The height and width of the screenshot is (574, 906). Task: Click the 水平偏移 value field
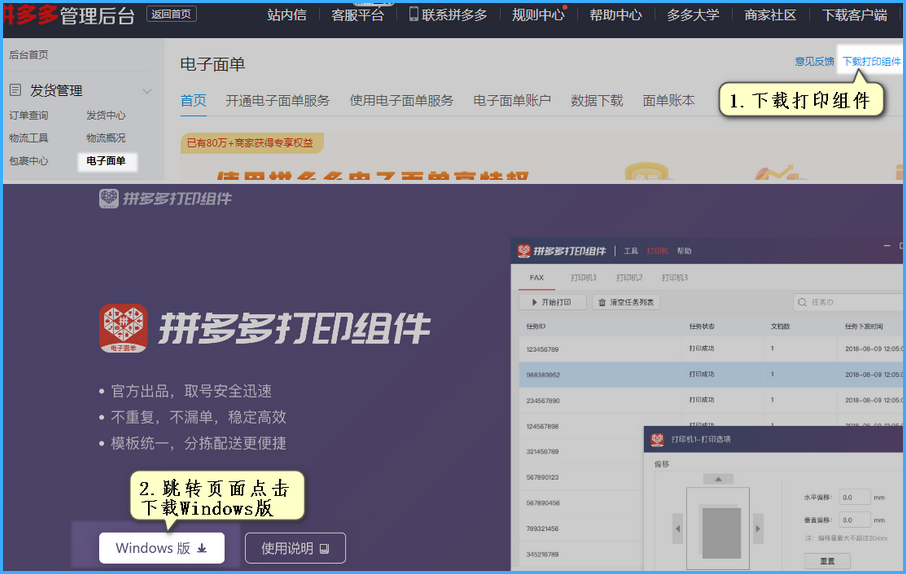pos(855,497)
